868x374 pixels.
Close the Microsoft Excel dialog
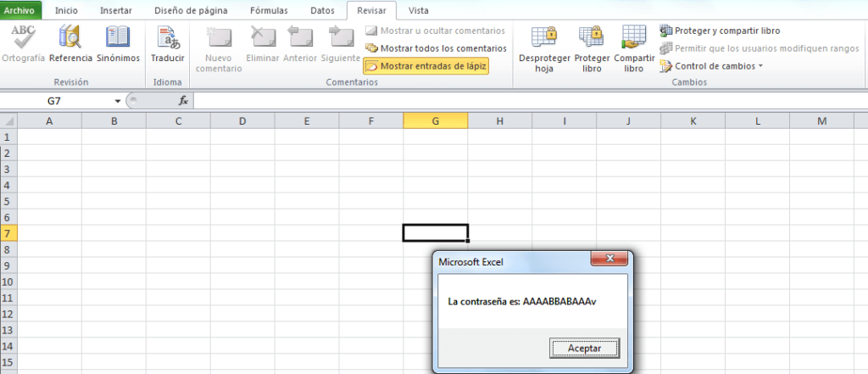609,259
